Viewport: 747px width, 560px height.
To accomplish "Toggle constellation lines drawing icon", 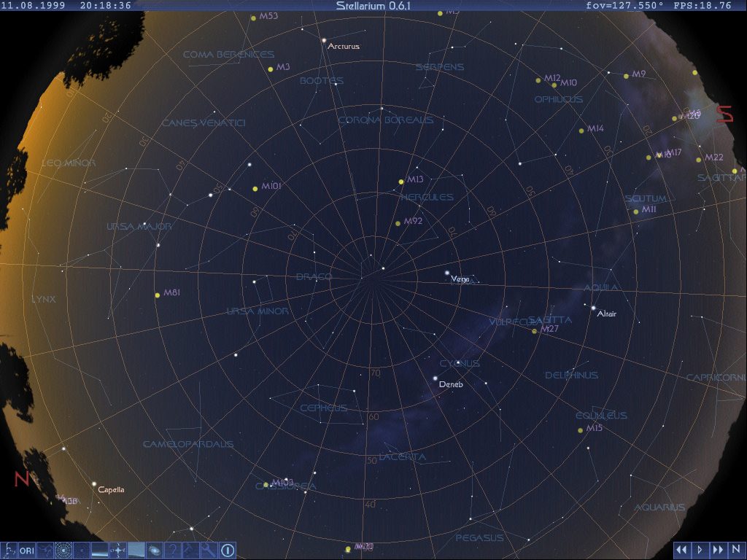I will click(x=9, y=551).
